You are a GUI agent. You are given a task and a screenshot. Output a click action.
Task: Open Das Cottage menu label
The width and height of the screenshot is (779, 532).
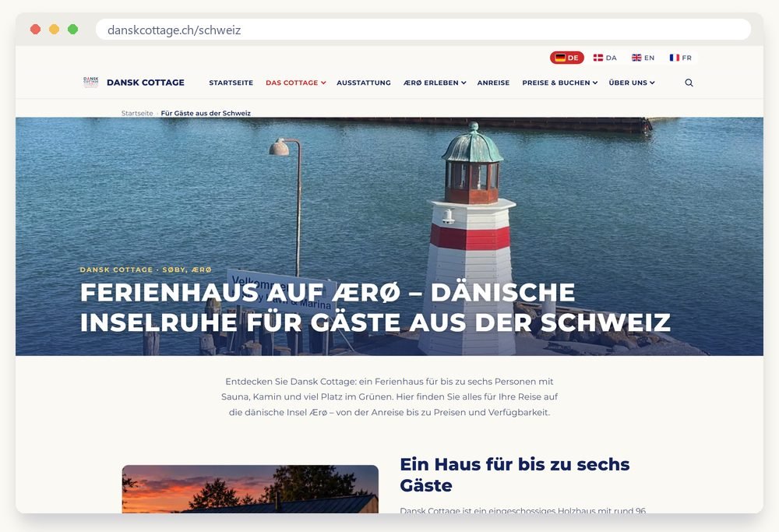click(x=291, y=83)
